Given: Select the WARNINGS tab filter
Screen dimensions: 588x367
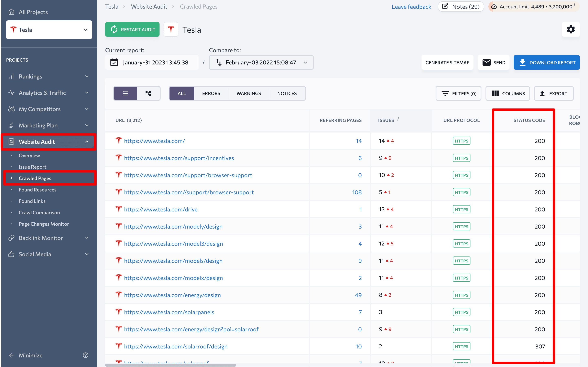Looking at the screenshot, I should pos(249,93).
